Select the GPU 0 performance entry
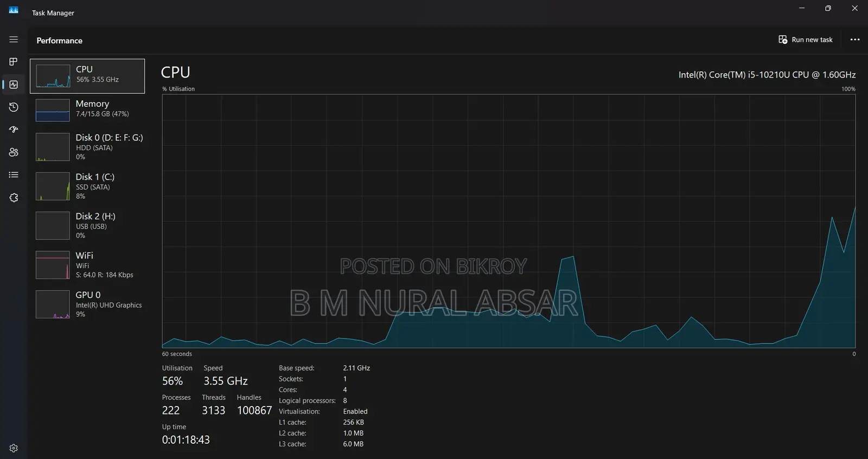This screenshot has height=459, width=868. pyautogui.click(x=87, y=304)
